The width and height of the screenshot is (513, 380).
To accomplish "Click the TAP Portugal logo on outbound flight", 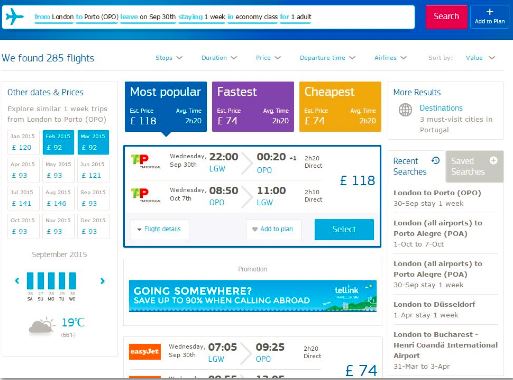I will [145, 161].
